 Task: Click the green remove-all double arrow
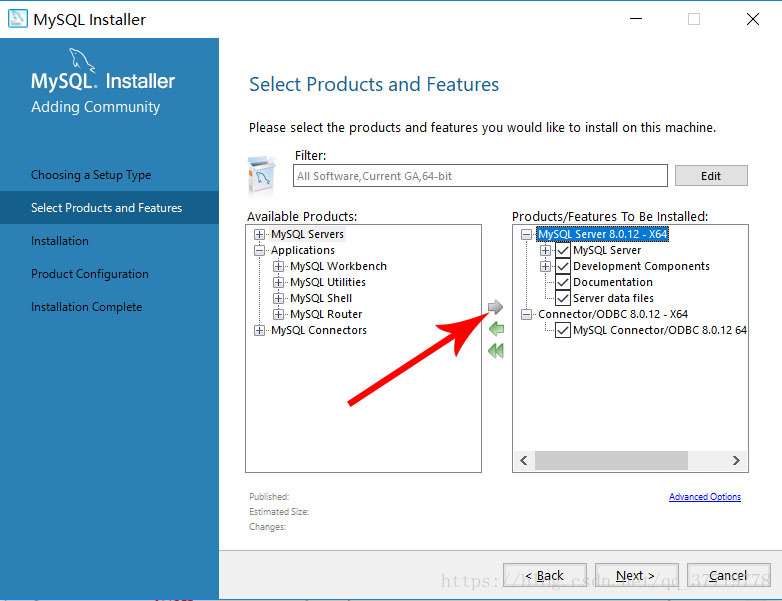(x=496, y=351)
